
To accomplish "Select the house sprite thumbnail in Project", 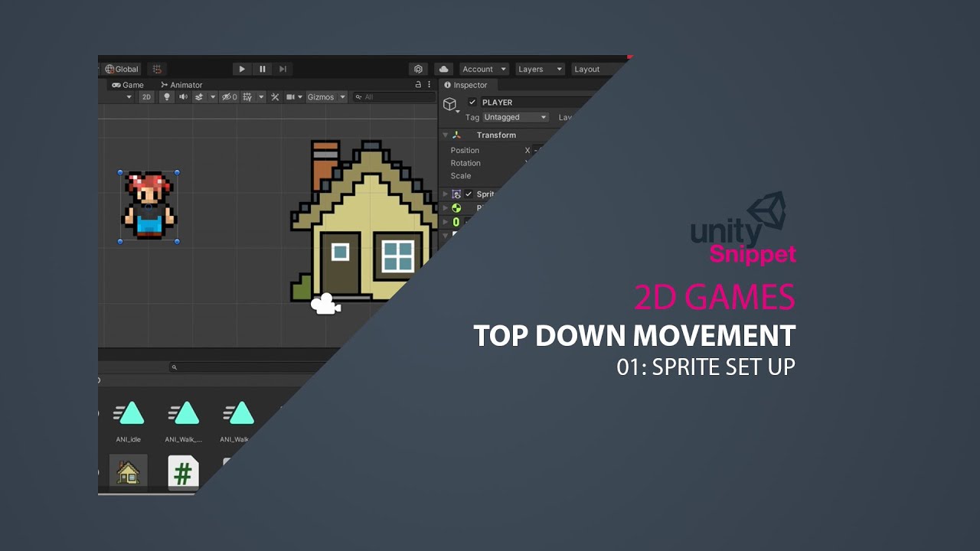I will [128, 472].
